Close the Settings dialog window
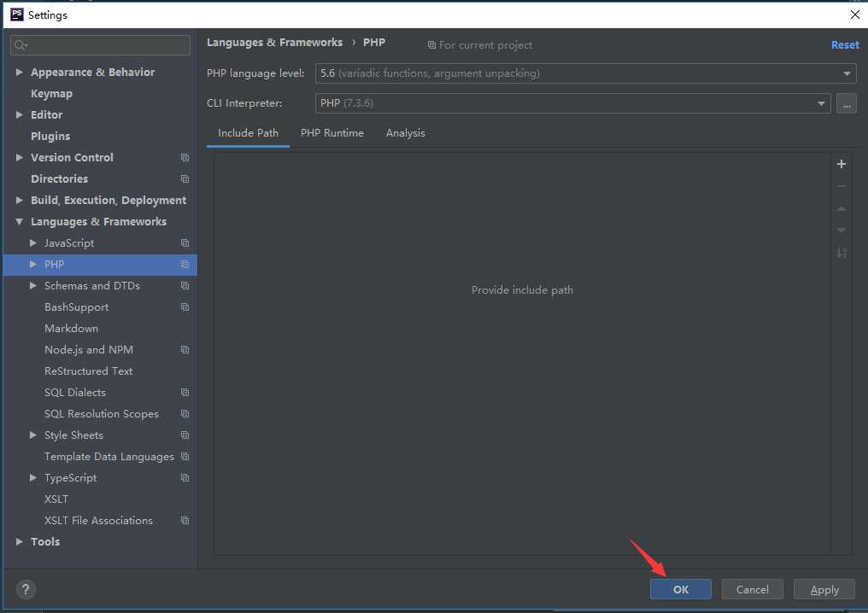Image resolution: width=868 pixels, height=613 pixels. tap(854, 15)
